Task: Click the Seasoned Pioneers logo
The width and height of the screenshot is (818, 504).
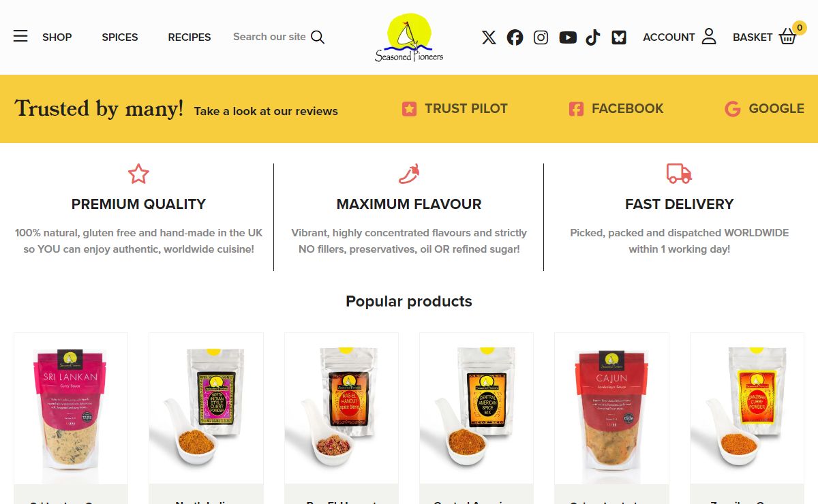Action: click(x=409, y=37)
